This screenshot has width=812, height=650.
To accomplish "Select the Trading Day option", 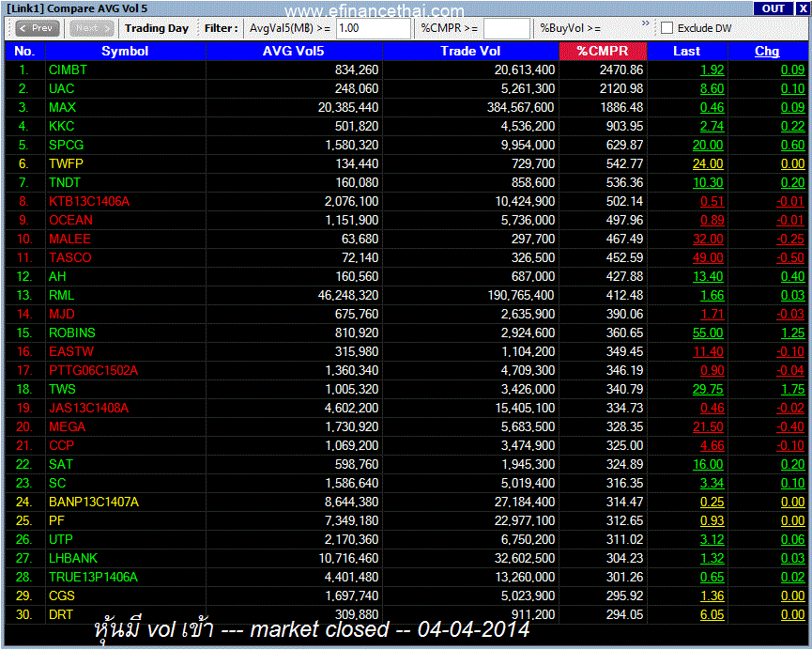I will tap(157, 28).
